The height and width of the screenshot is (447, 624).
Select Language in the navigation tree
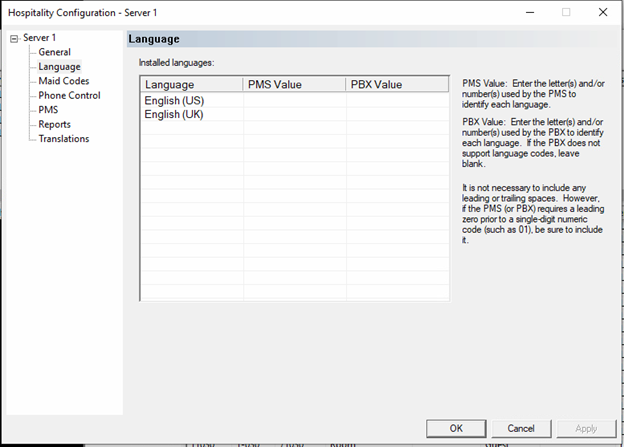(59, 67)
